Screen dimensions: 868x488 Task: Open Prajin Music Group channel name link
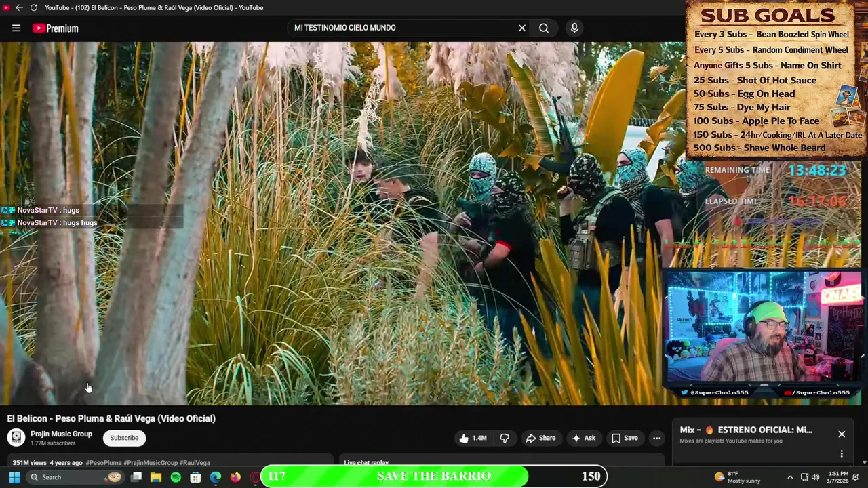(61, 434)
